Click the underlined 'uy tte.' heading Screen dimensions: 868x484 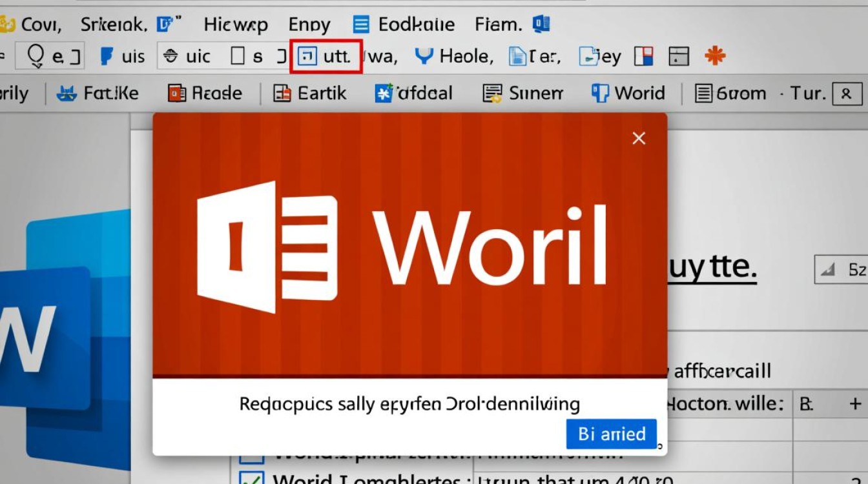click(711, 268)
